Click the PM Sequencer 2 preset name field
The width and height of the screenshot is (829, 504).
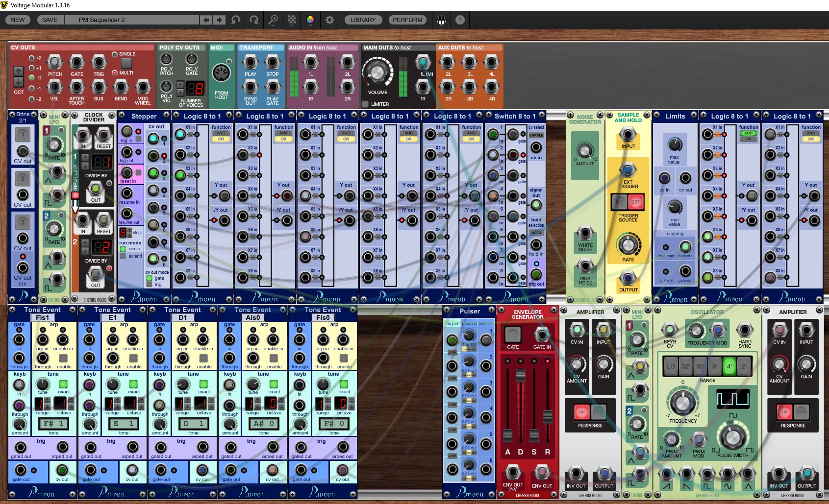137,20
